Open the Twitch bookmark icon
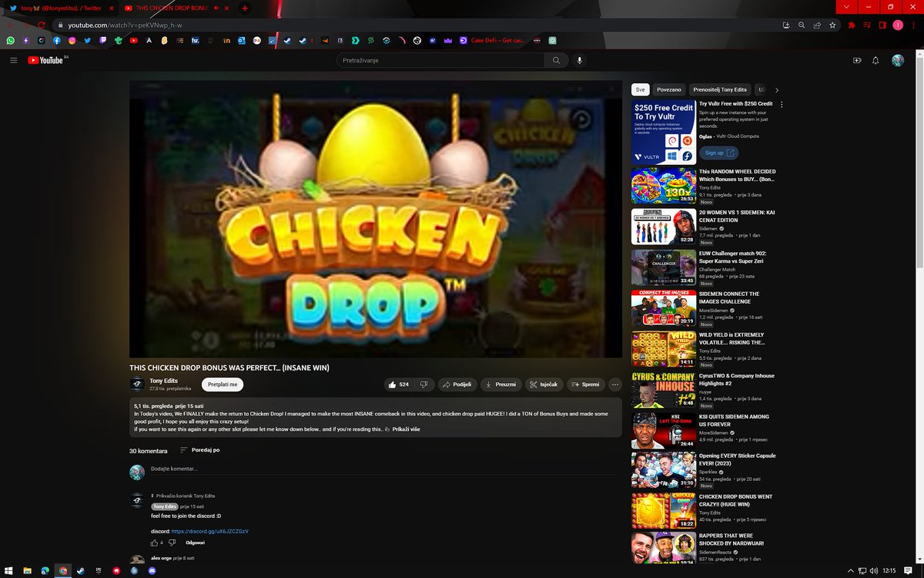924x578 pixels. point(102,40)
